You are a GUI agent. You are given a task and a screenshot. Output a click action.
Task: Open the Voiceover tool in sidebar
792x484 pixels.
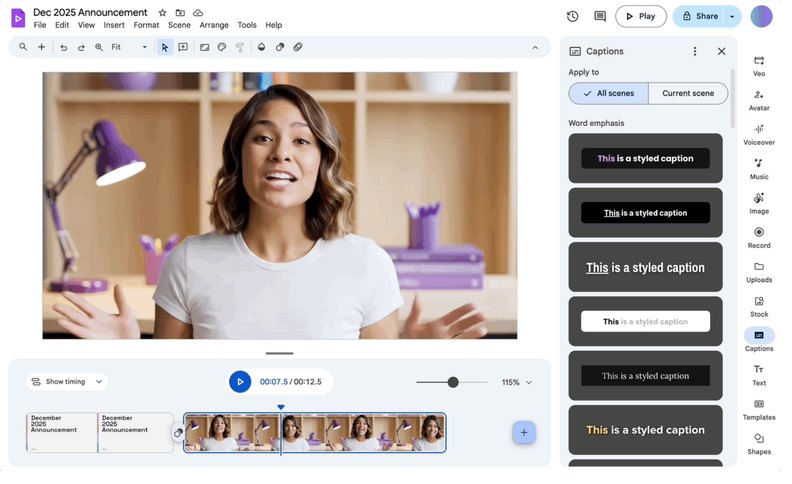(x=759, y=134)
